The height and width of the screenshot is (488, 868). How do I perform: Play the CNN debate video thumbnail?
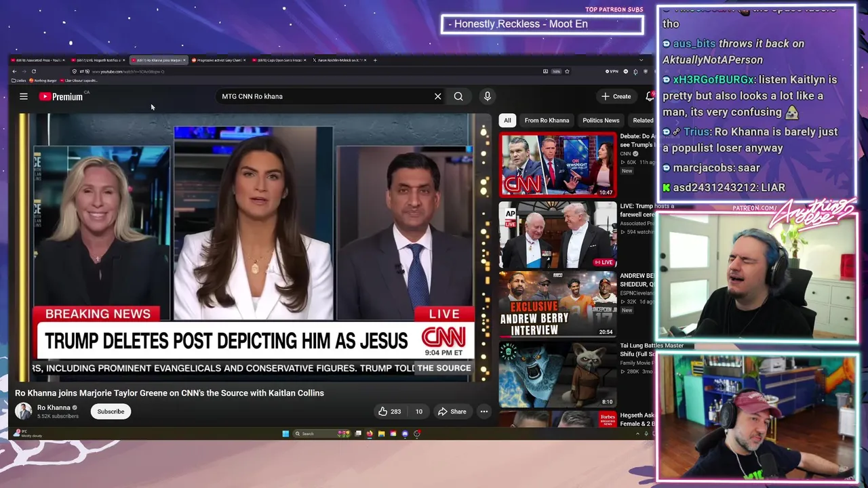coord(557,165)
